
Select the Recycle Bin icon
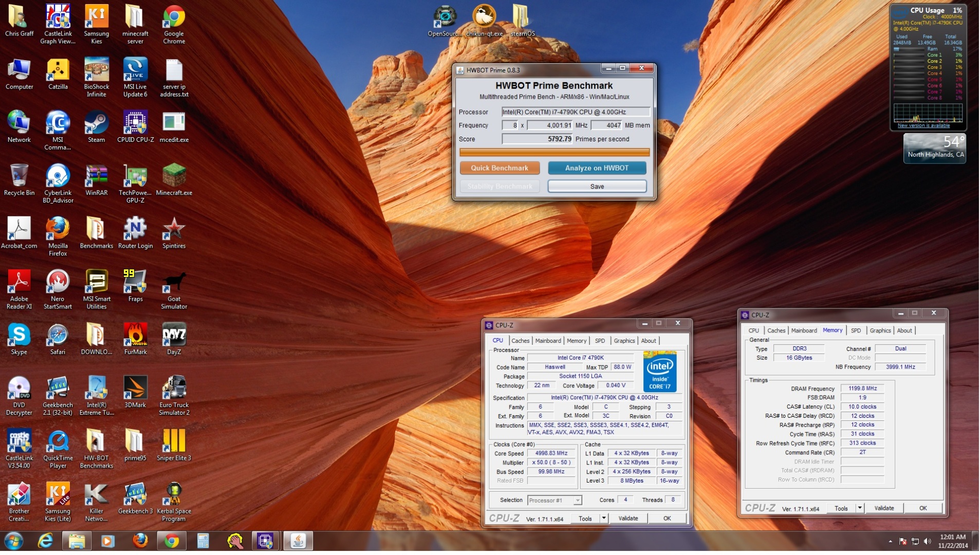tap(19, 180)
